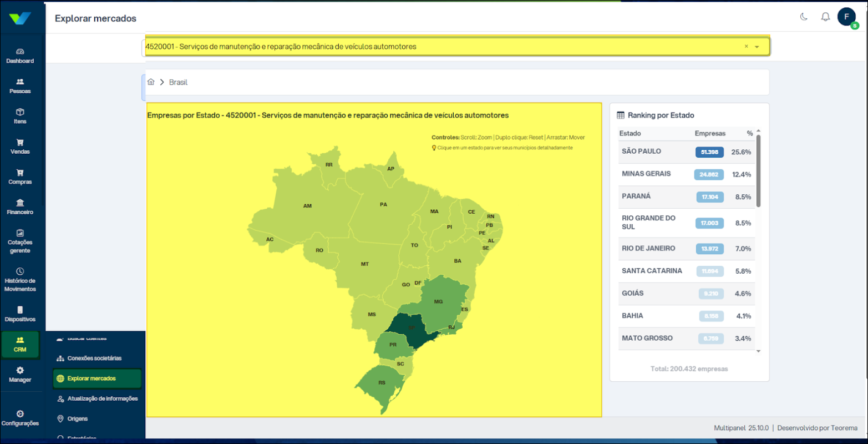Select Conexões societárias submenu item

point(94,359)
